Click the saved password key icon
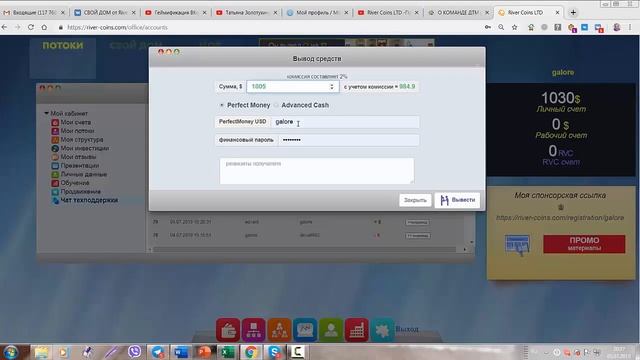The image size is (640, 360). pyautogui.click(x=488, y=27)
